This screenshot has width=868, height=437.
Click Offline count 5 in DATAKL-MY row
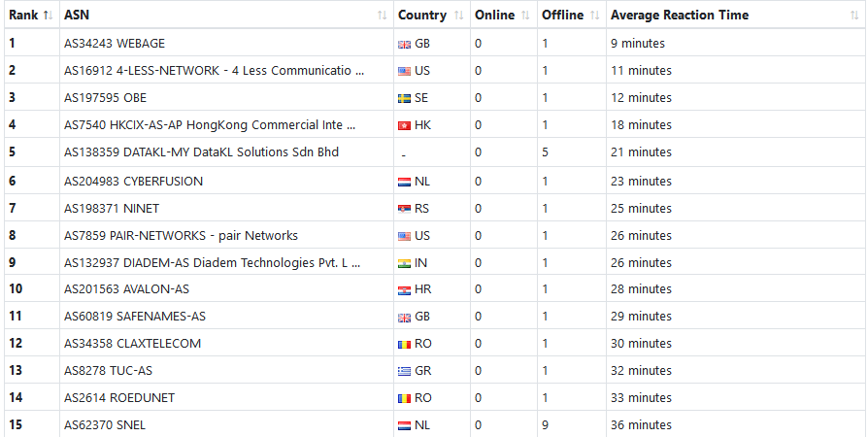tap(546, 151)
